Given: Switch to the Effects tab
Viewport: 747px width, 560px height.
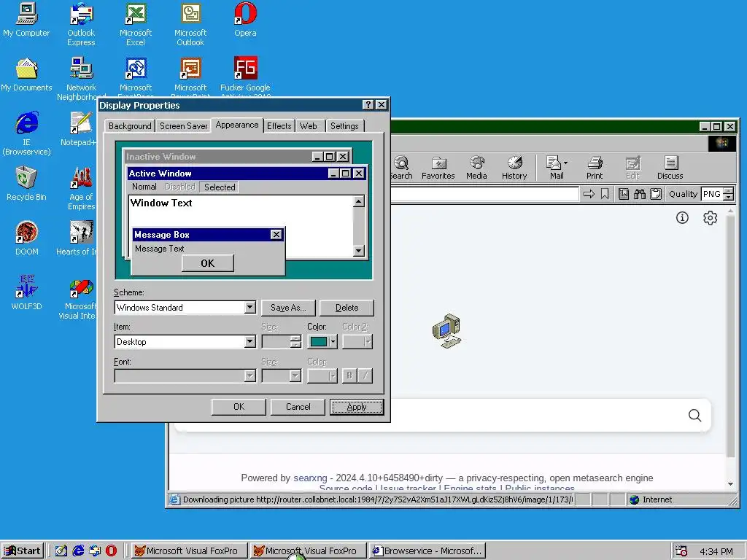Looking at the screenshot, I should (x=279, y=125).
